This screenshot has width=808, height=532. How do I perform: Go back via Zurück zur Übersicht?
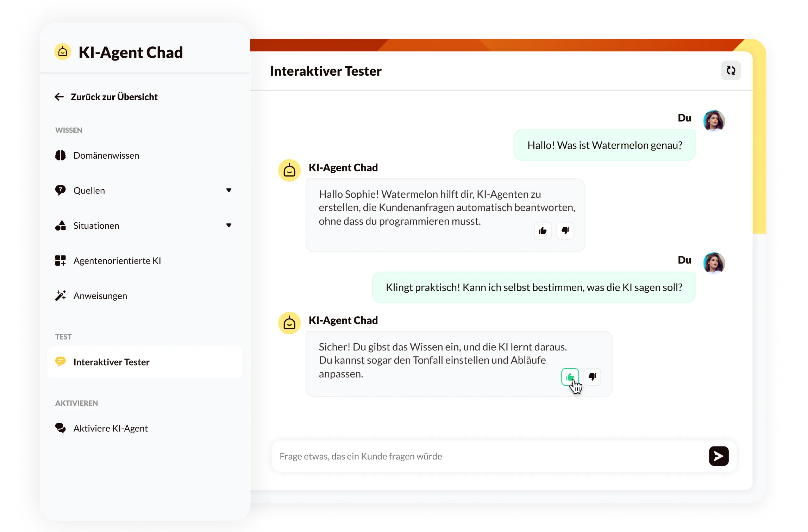tap(106, 97)
